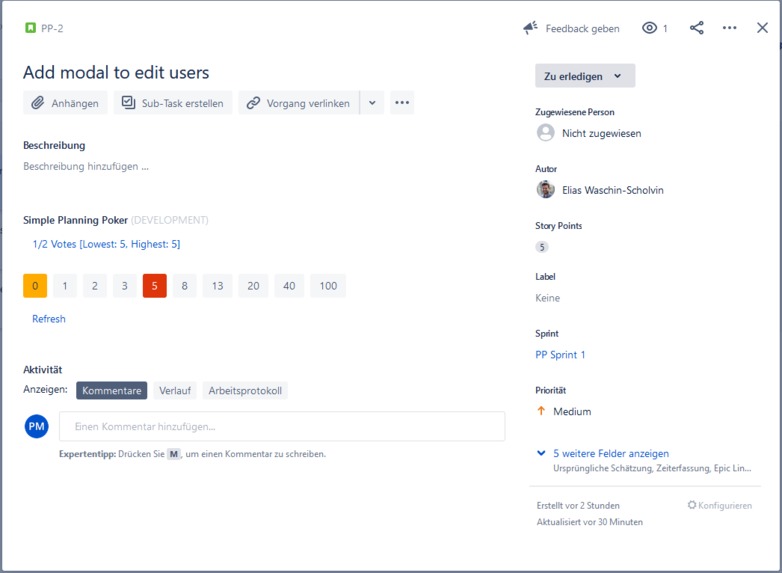Select planning poker card 8
The image size is (782, 573).
[x=185, y=286]
